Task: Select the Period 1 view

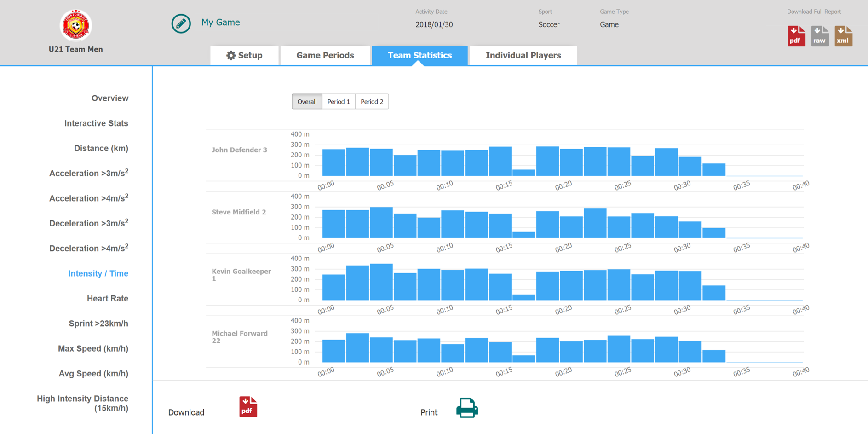Action: (x=339, y=101)
